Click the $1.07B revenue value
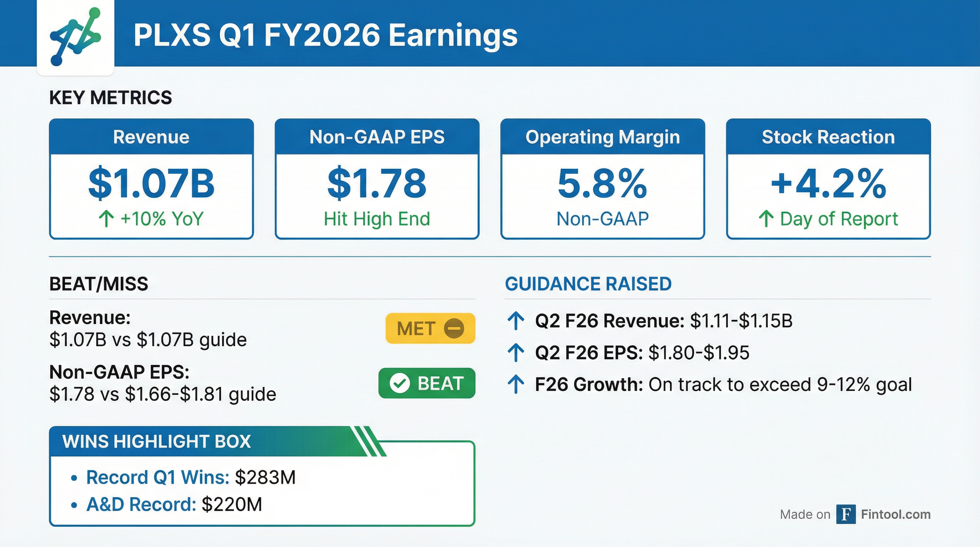The width and height of the screenshot is (980, 547). coord(151,183)
